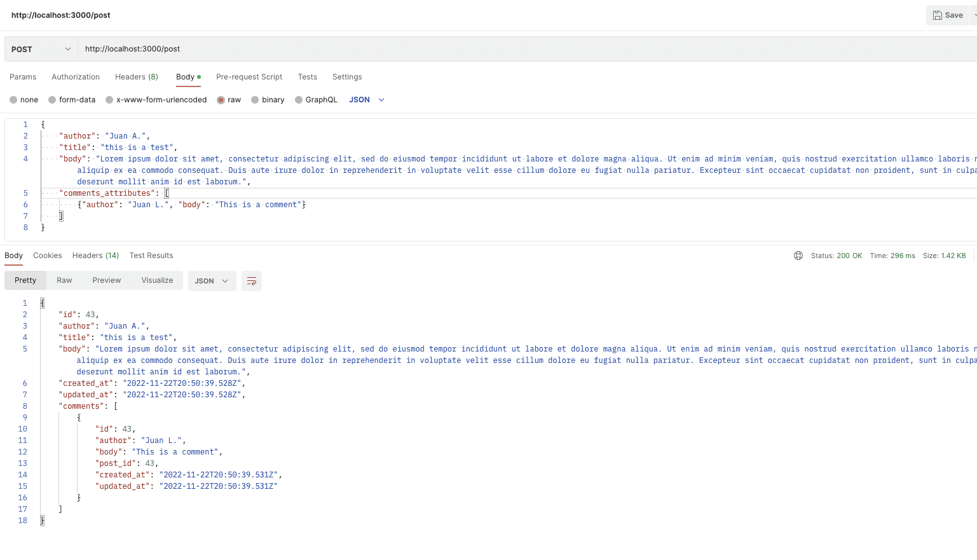The image size is (977, 560).
Task: Click "This is a comment" value in response
Action: (x=175, y=452)
